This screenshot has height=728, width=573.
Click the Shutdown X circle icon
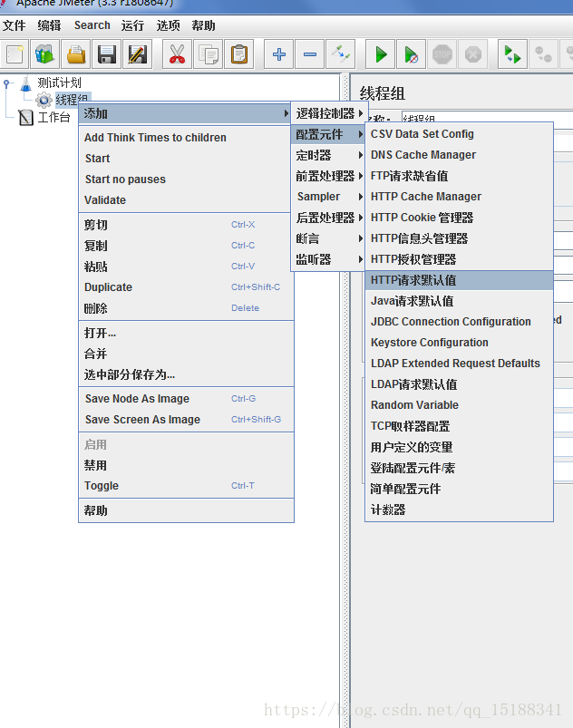(x=472, y=54)
